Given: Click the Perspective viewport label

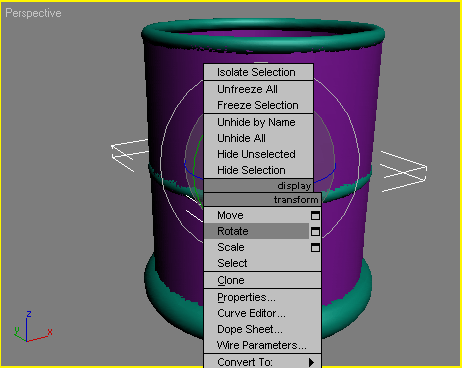Looking at the screenshot, I should (x=33, y=13).
